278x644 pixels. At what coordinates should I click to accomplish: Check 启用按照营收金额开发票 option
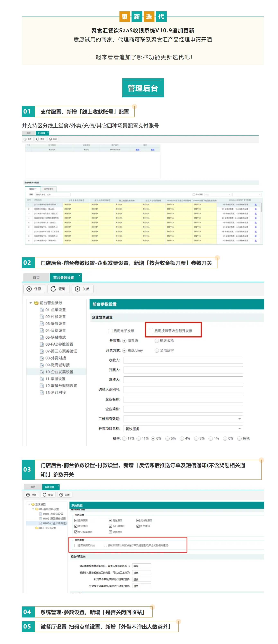point(151,331)
